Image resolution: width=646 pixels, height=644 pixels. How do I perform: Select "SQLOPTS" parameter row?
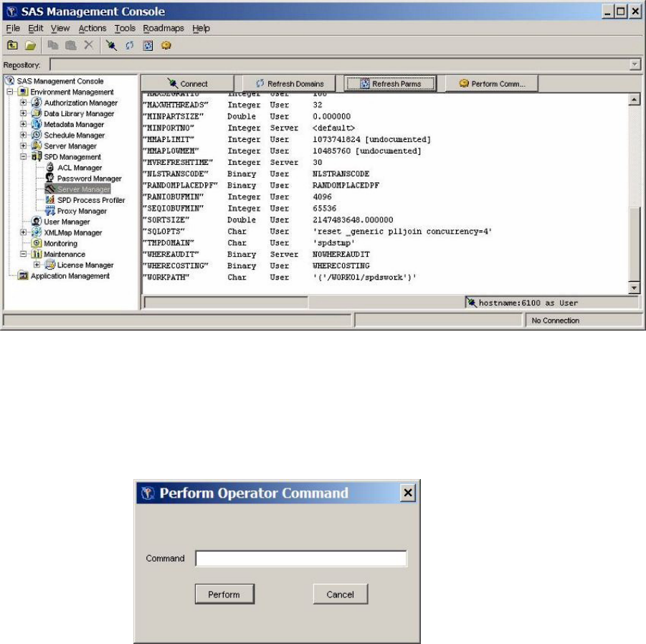point(317,231)
